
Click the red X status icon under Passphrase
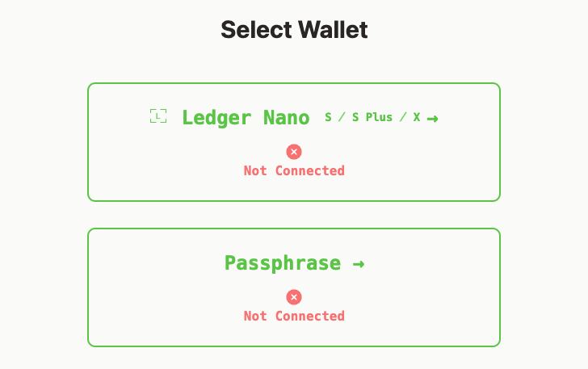click(x=294, y=297)
